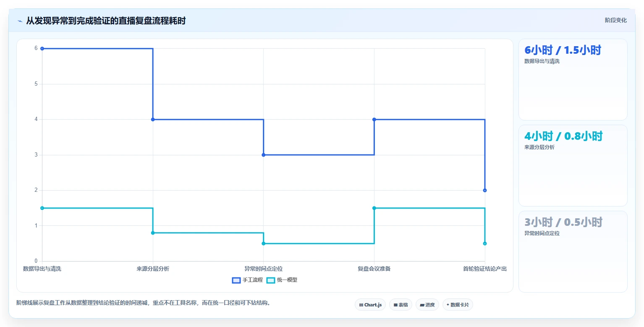Click the x-axis label 来源分层分析
Image resolution: width=644 pixels, height=327 pixels.
(x=153, y=269)
